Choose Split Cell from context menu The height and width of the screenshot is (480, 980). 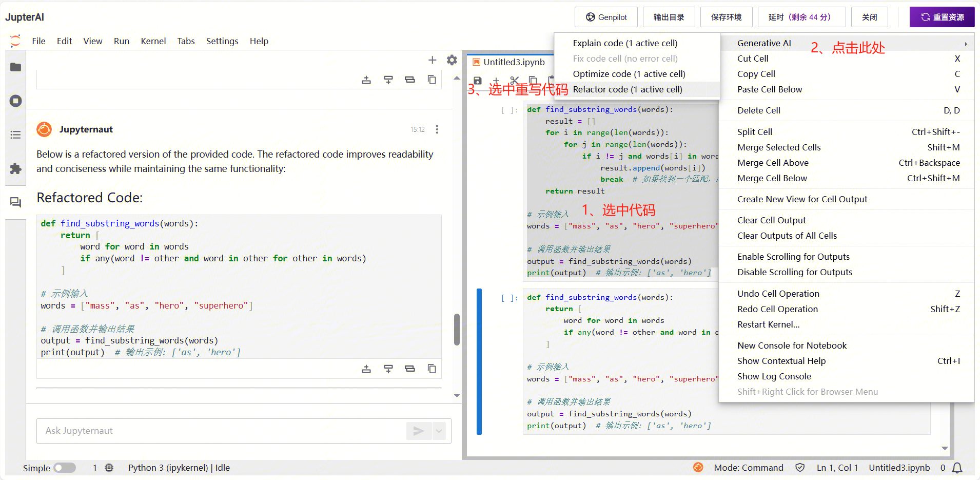847,132
